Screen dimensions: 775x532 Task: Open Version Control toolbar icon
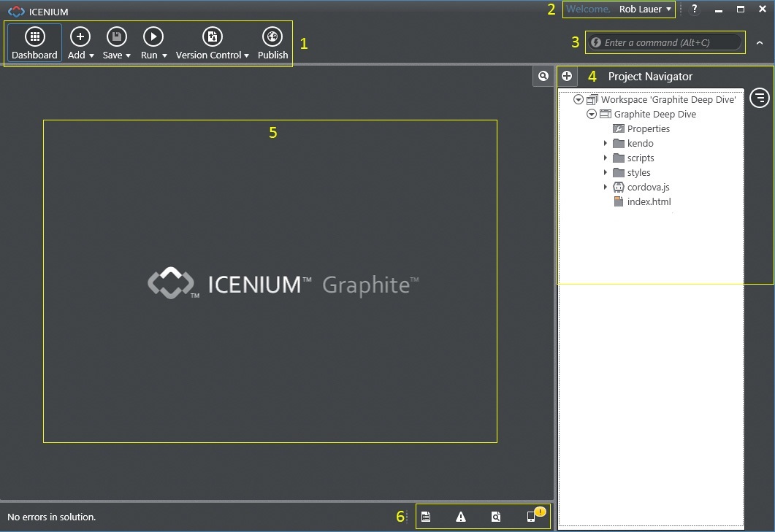(x=212, y=36)
